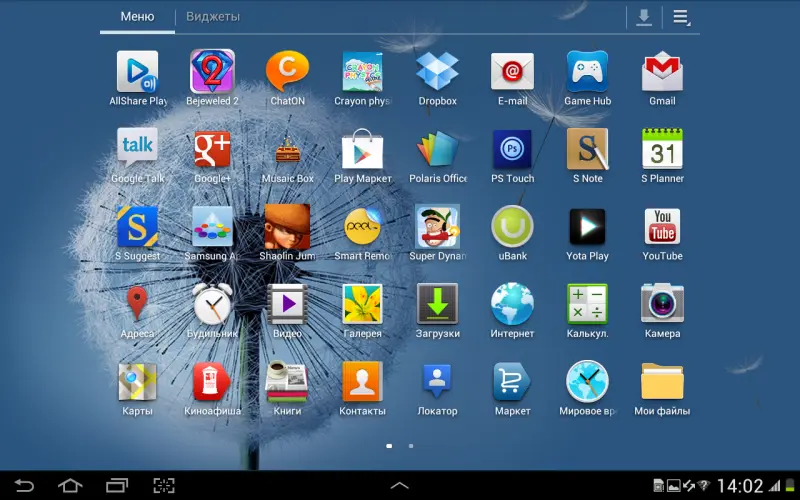The height and width of the screenshot is (500, 800).
Task: Open the overflow options menu
Action: (681, 17)
